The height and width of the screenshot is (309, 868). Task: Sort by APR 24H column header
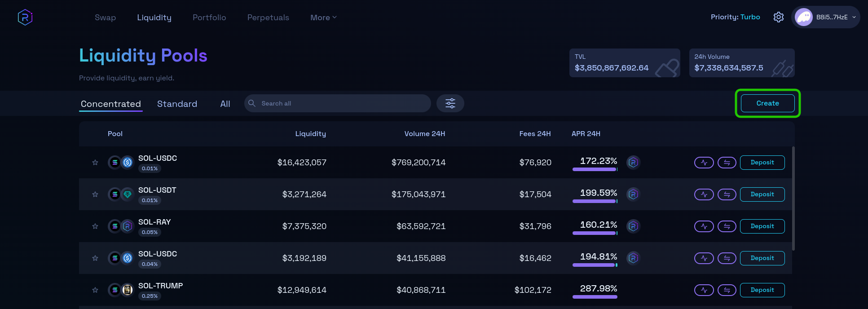click(586, 134)
